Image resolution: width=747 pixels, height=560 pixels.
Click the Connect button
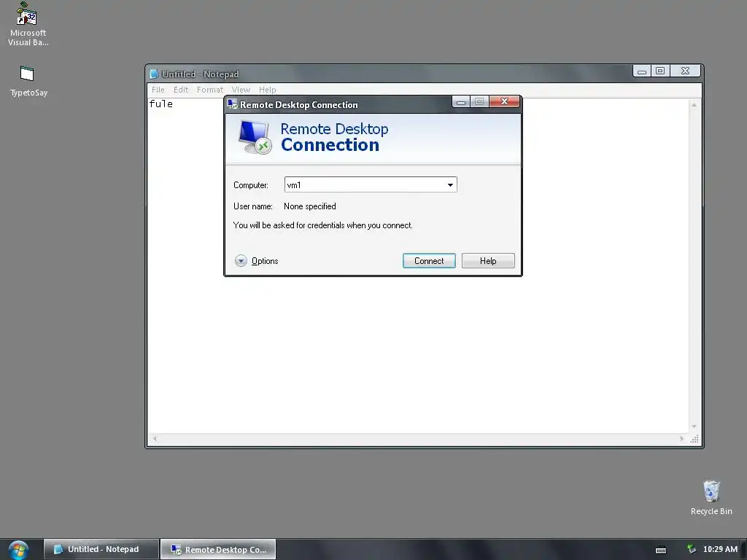click(429, 261)
